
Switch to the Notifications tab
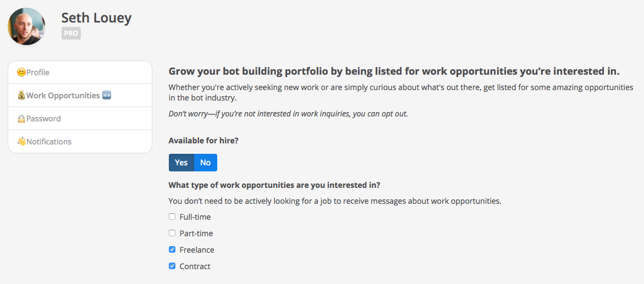pyautogui.click(x=80, y=142)
